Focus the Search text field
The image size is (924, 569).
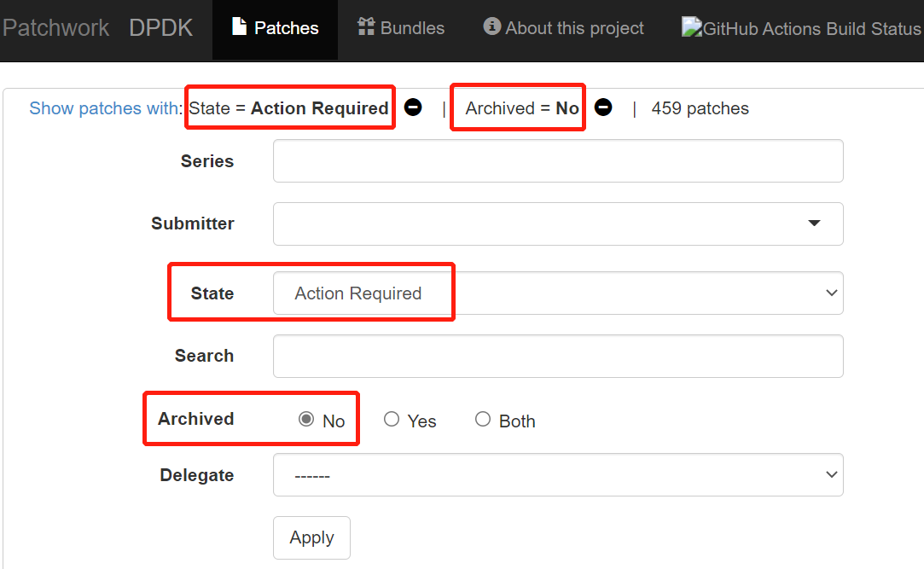pyautogui.click(x=558, y=357)
